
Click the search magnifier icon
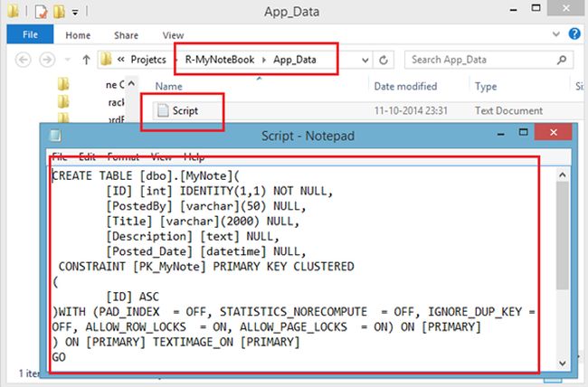tap(562, 60)
